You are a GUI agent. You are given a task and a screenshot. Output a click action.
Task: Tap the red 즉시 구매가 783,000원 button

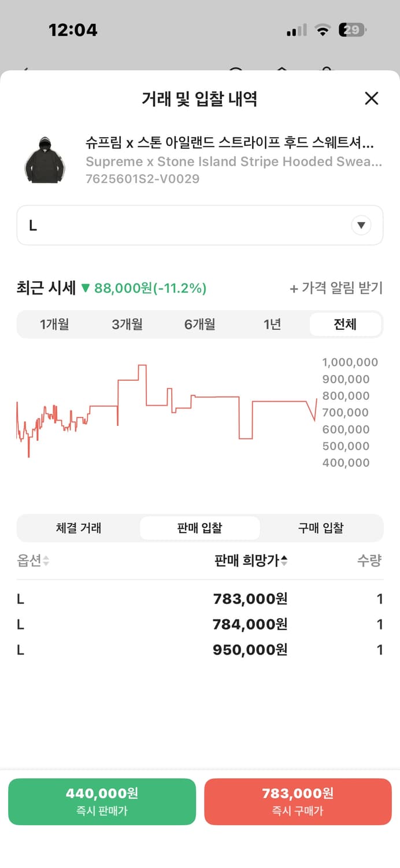[x=298, y=802]
